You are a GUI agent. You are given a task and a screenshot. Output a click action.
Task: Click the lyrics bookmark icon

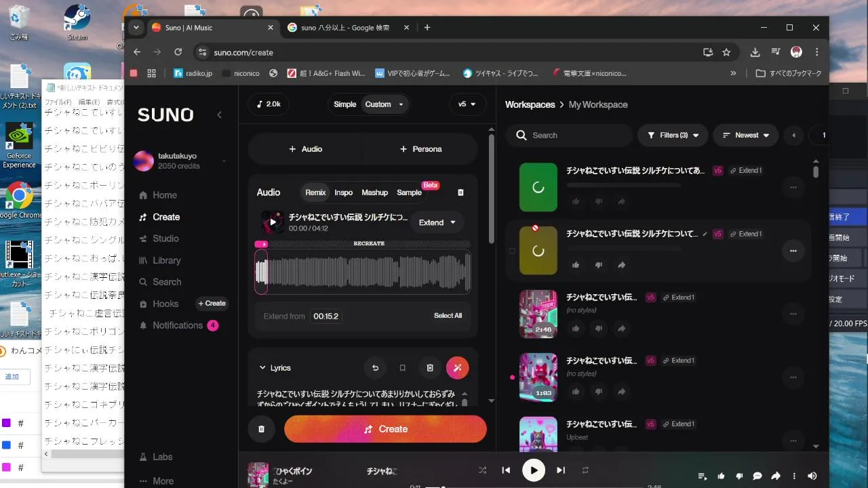pos(403,368)
